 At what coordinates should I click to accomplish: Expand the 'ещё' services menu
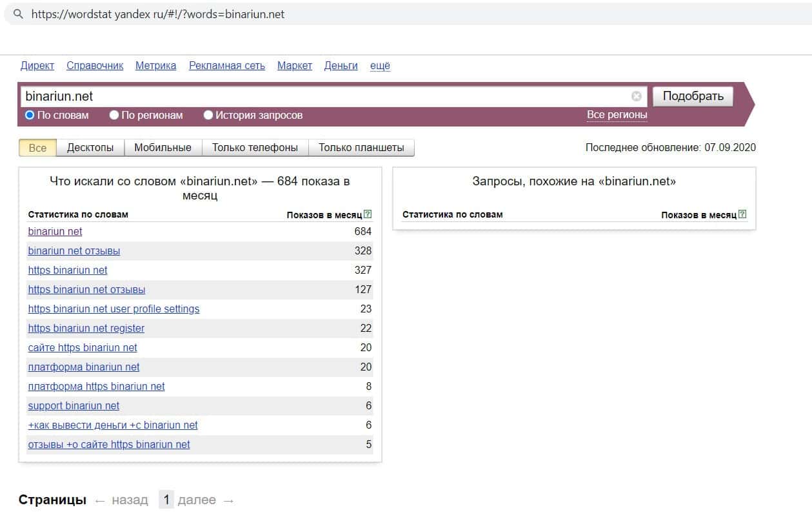(x=380, y=65)
